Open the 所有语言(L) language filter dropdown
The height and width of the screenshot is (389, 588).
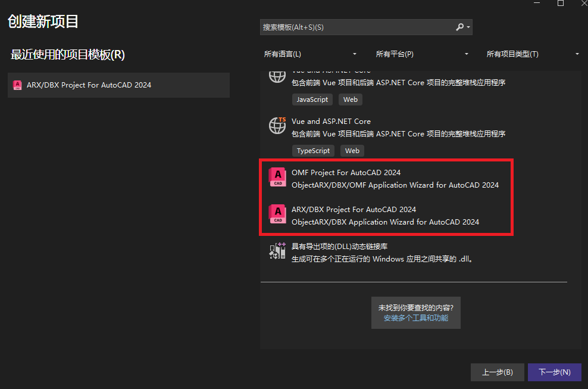(310, 54)
